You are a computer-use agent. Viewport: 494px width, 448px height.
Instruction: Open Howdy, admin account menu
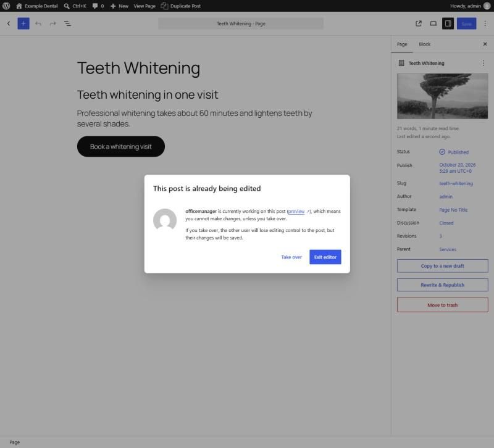point(470,6)
